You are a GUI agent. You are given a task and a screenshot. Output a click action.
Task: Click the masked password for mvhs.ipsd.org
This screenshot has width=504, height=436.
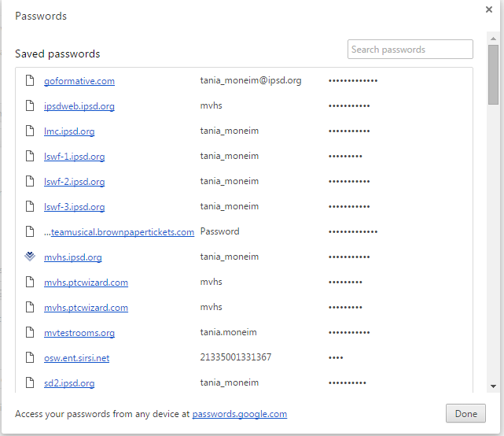(349, 257)
